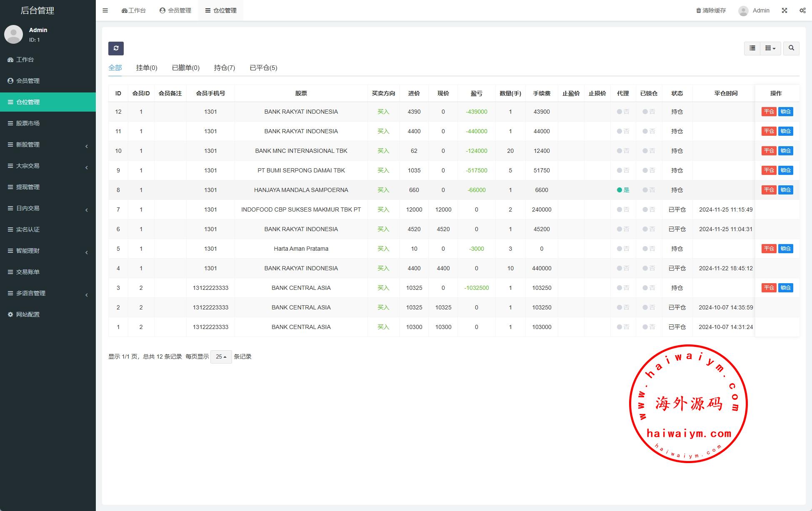The width and height of the screenshot is (812, 511).
Task: Switch to the 会员管理 top tab
Action: [x=175, y=10]
